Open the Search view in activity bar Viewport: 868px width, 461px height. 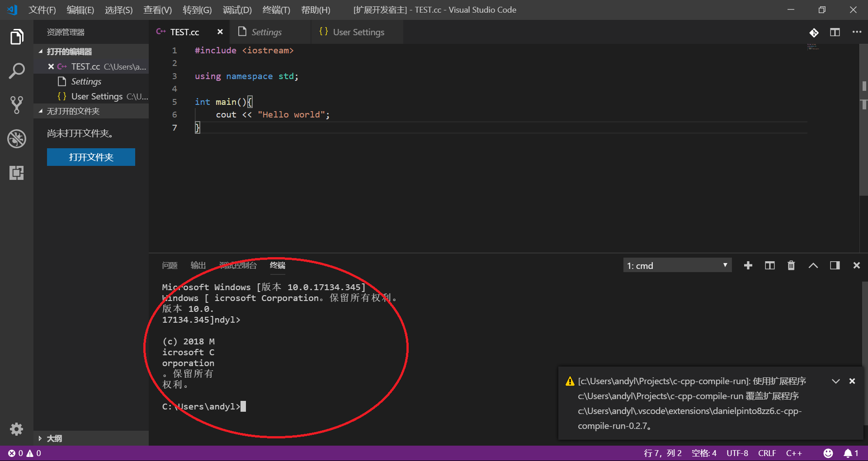17,71
